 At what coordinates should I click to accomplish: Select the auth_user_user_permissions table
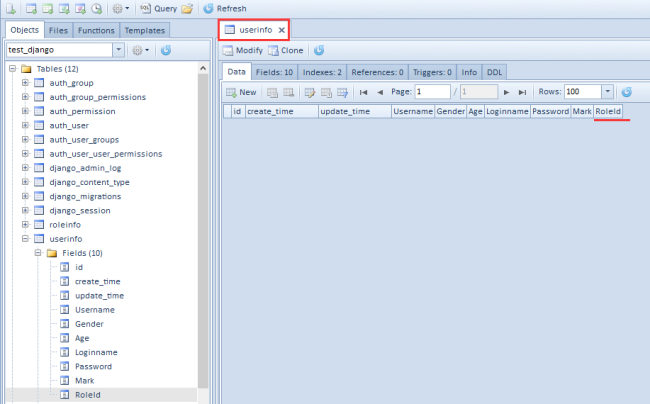point(106,154)
